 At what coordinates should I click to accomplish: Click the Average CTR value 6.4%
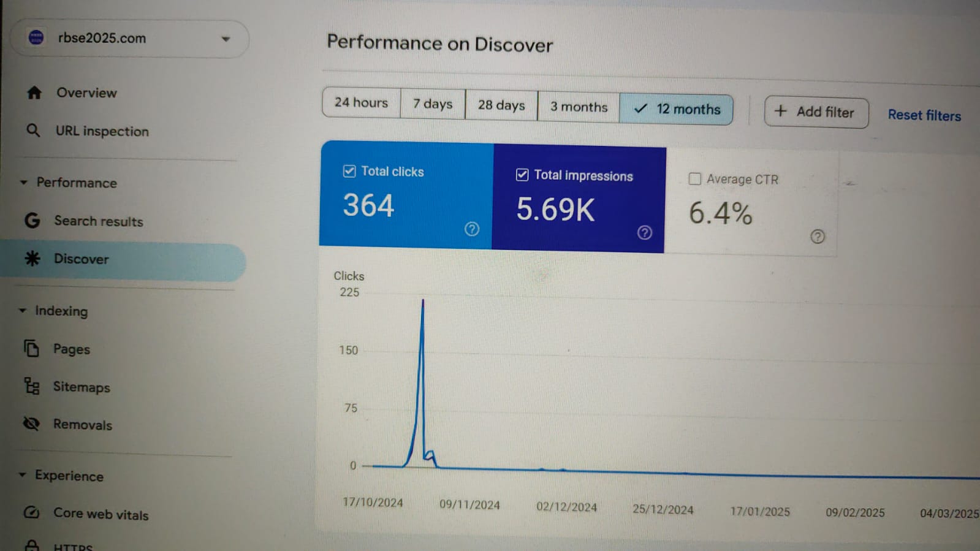click(x=720, y=213)
